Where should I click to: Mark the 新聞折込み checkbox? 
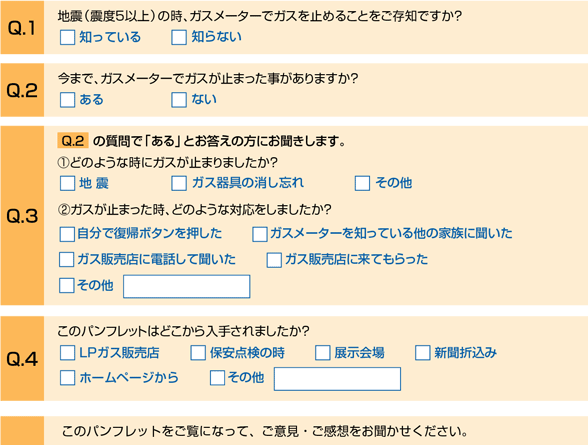(x=423, y=353)
